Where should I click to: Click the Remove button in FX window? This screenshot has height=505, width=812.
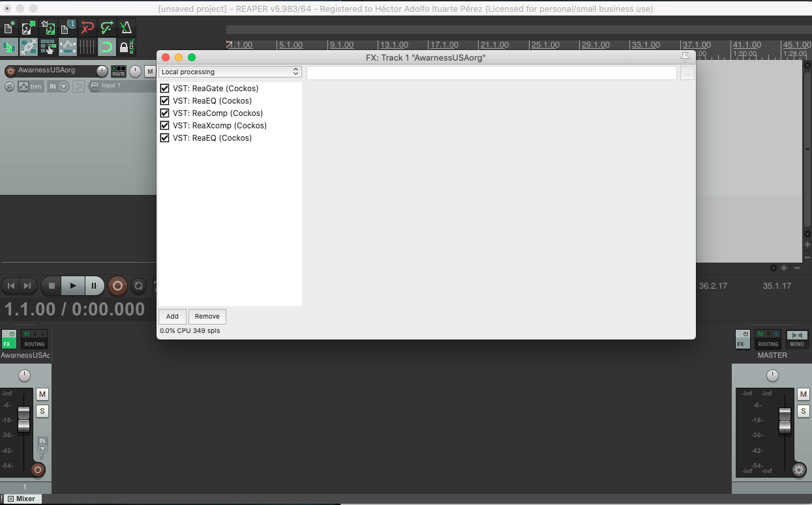click(207, 317)
